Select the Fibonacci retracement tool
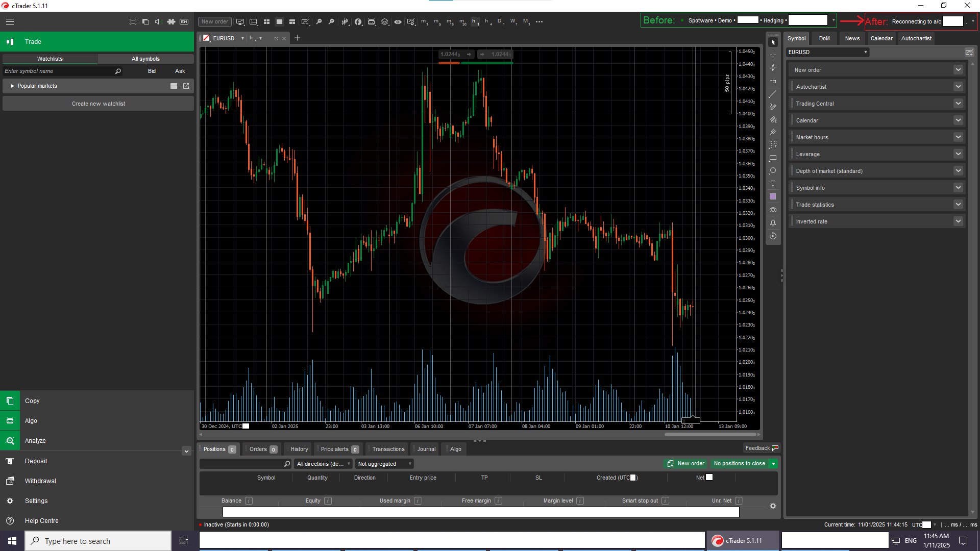Viewport: 980px width, 551px height. tap(773, 145)
